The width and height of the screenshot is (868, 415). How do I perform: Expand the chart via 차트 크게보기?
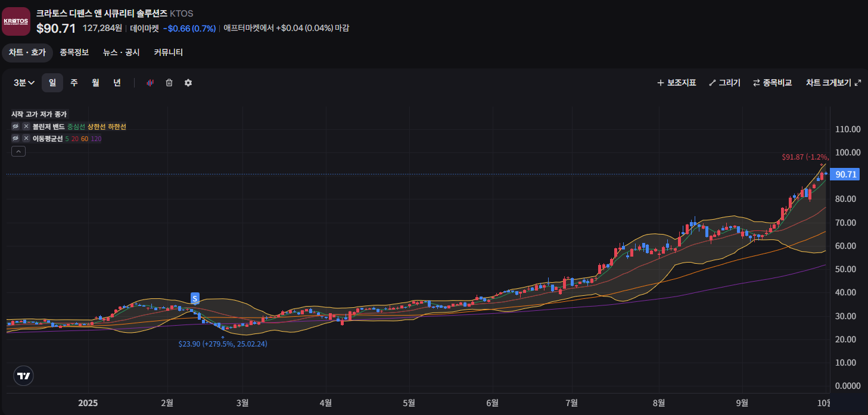click(833, 83)
